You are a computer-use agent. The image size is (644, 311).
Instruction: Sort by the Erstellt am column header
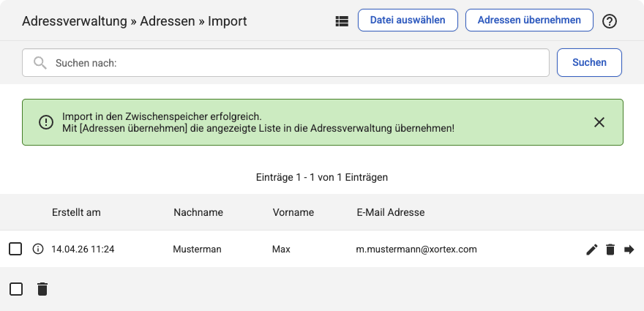[x=76, y=212]
